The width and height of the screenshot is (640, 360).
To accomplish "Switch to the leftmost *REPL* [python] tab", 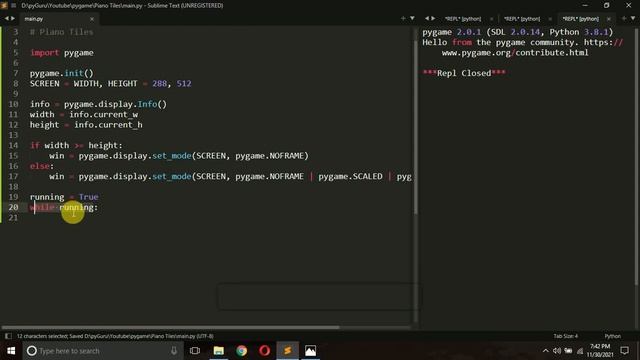I will (x=463, y=19).
